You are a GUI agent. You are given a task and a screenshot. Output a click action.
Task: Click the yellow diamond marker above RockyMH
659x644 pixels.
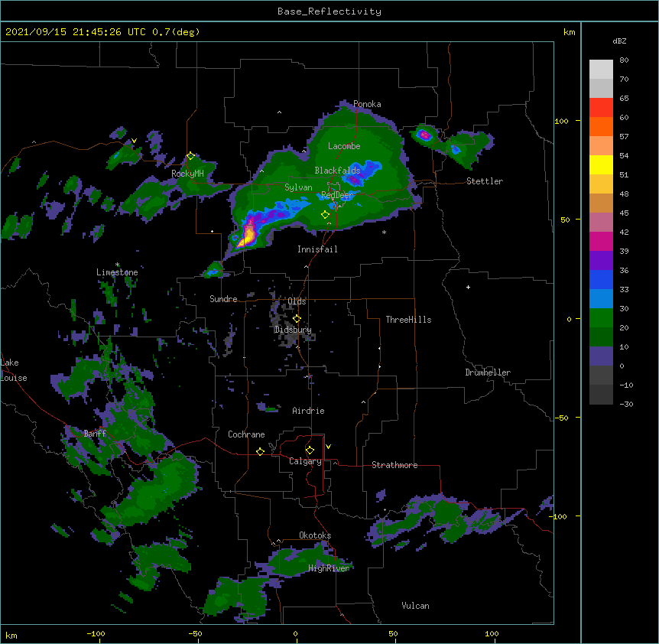190,156
